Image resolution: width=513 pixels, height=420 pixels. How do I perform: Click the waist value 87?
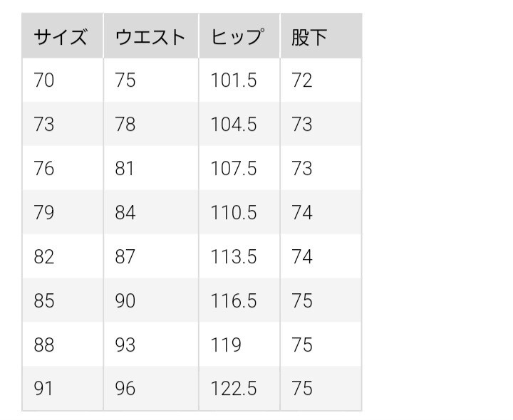pos(125,257)
